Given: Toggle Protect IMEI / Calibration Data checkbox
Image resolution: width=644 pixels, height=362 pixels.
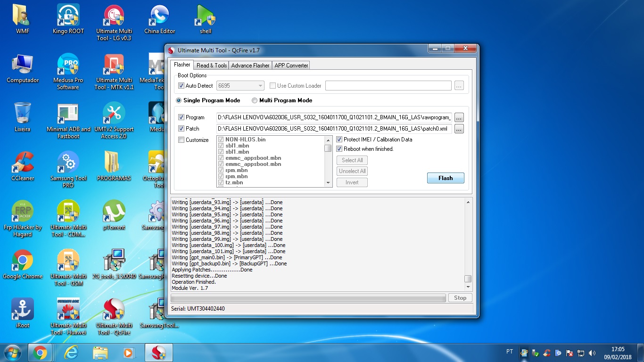Looking at the screenshot, I should click(x=339, y=140).
